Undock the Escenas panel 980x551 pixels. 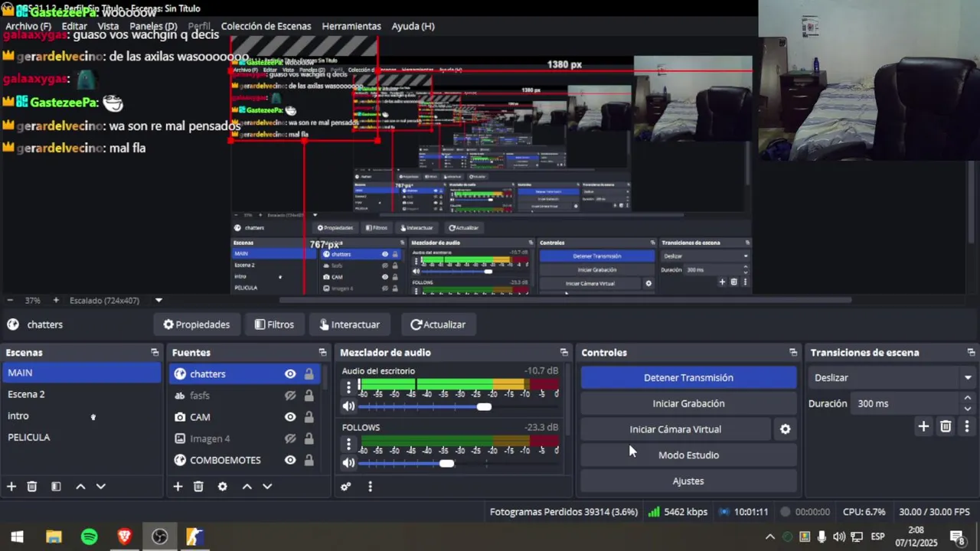click(155, 353)
